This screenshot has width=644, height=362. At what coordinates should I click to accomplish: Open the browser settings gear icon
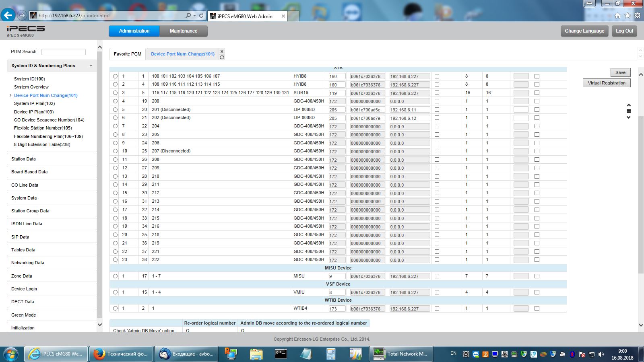638,16
